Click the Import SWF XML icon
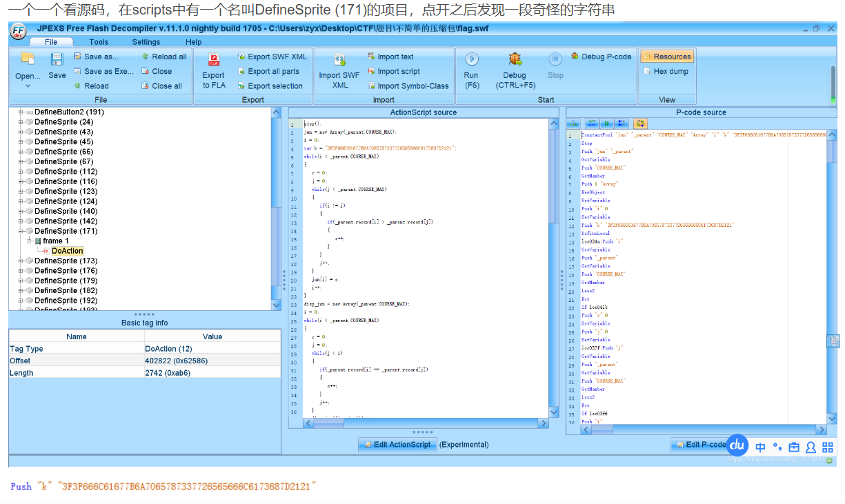This screenshot has height=504, width=845. [339, 59]
